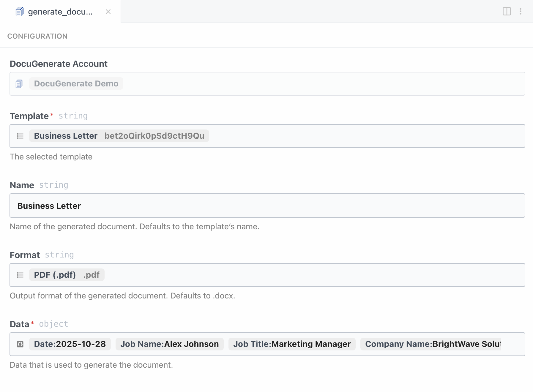The width and height of the screenshot is (533, 392).
Task: Click the Date:2025-10-28 data chip
Action: click(70, 344)
